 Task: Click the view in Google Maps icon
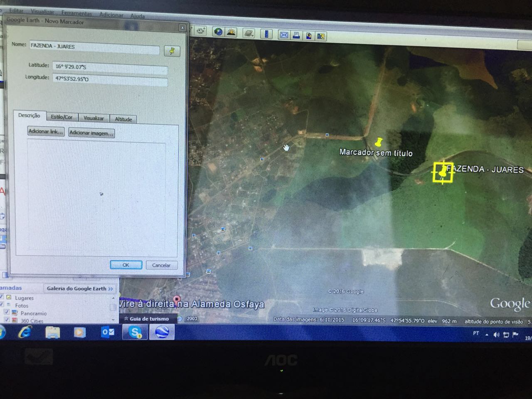tap(321, 36)
